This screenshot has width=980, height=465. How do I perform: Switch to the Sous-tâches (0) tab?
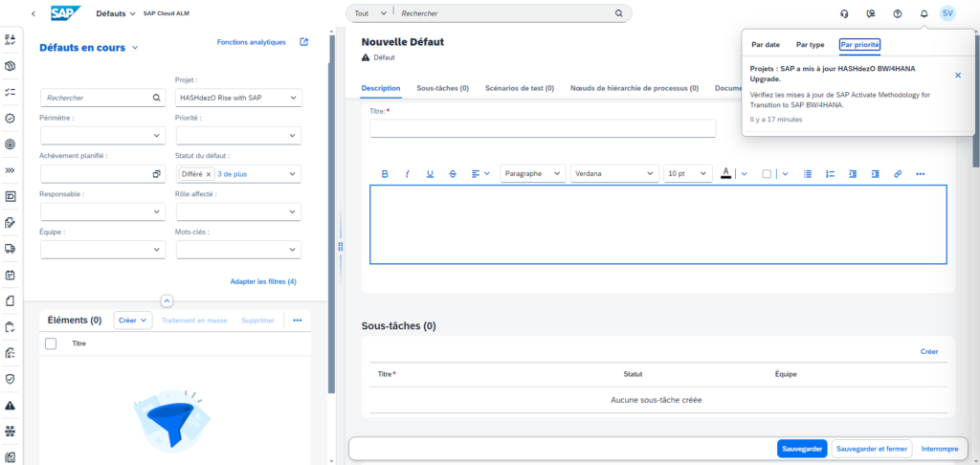click(442, 88)
